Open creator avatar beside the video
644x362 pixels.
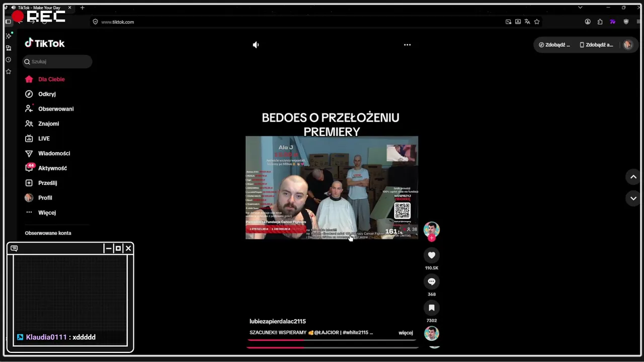431,229
